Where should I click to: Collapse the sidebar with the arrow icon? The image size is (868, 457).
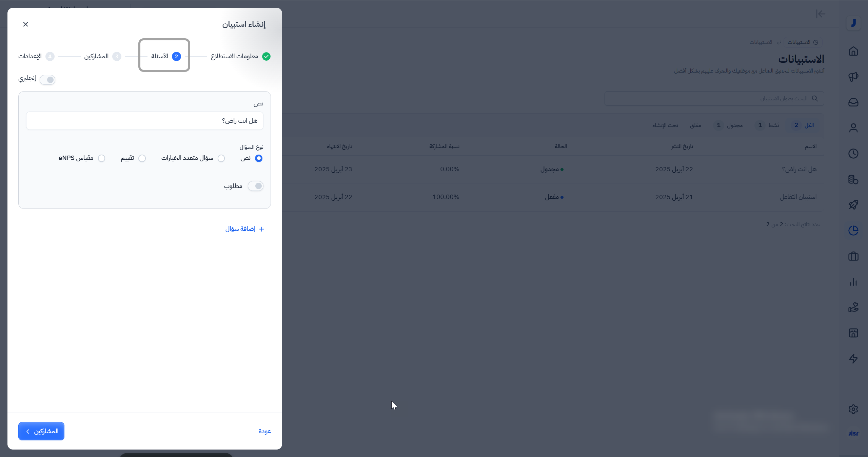(821, 14)
